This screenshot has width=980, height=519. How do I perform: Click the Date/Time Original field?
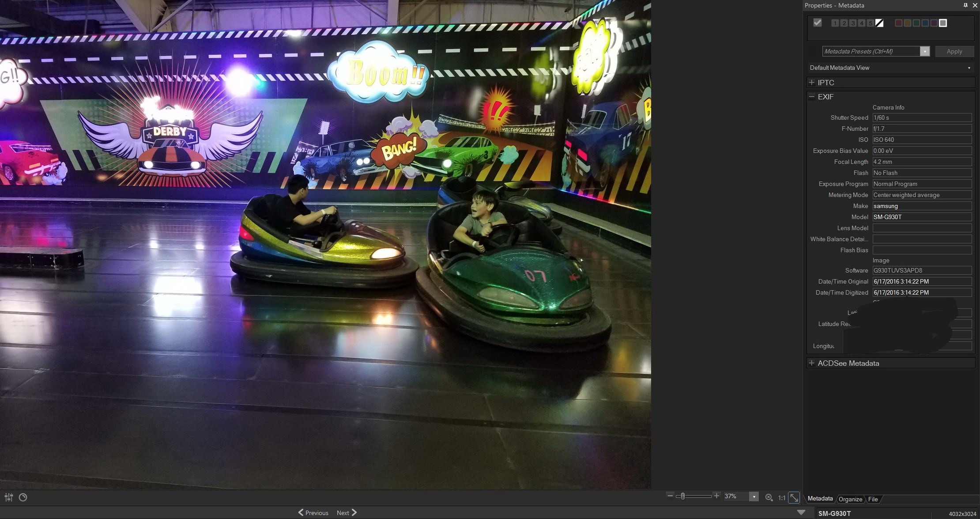922,281
